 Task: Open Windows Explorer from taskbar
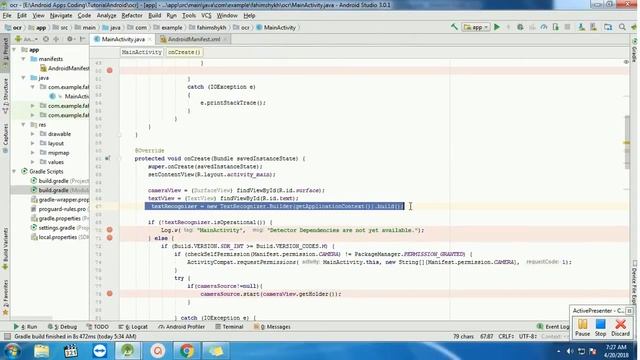(41, 351)
